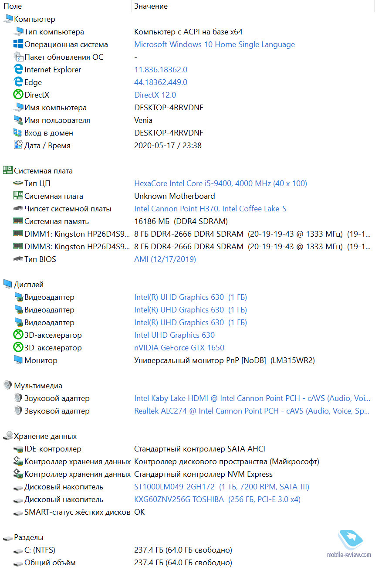Click the Дата / Время clock icon

click(18, 145)
